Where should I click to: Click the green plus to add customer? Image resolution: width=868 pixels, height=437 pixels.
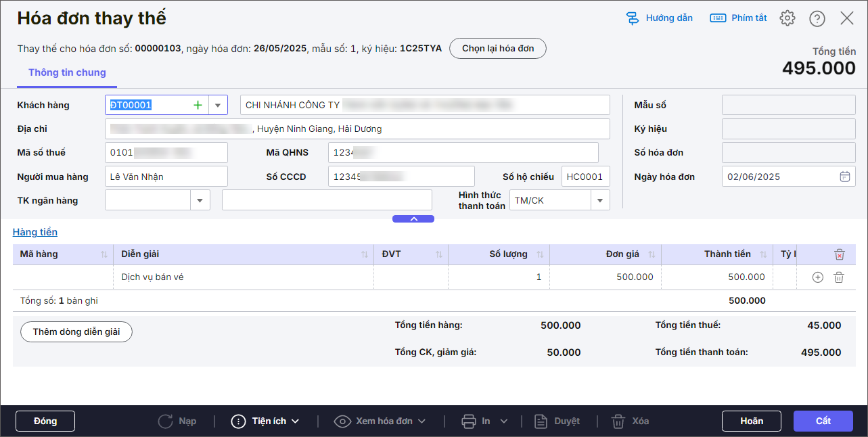198,105
